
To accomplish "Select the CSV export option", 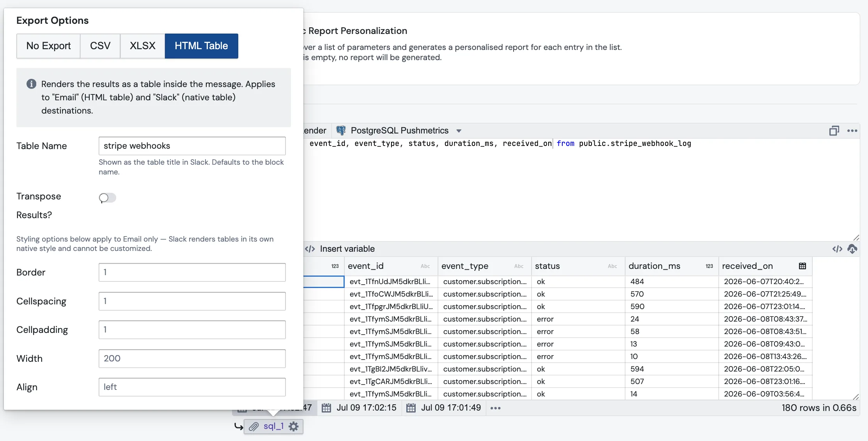I will pos(100,46).
